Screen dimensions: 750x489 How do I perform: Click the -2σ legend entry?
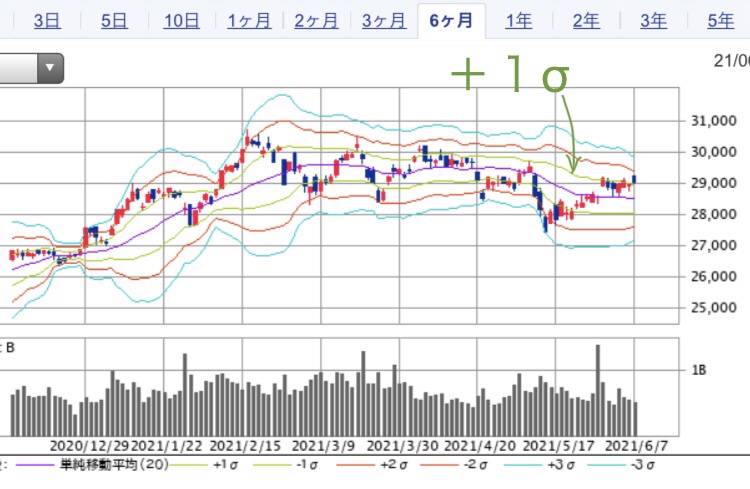tap(475, 465)
